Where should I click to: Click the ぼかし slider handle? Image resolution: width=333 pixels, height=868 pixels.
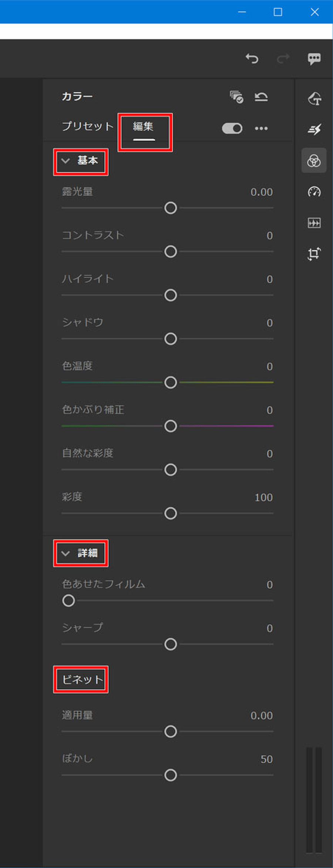click(x=171, y=775)
